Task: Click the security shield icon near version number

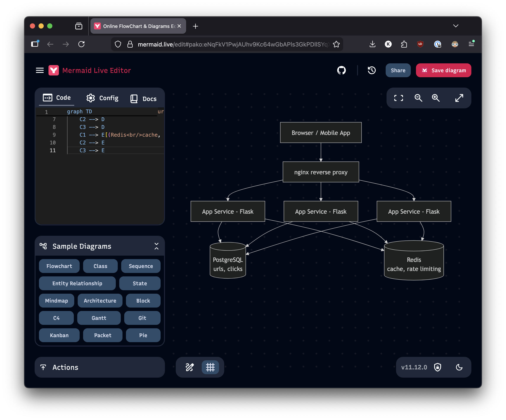Action: pyautogui.click(x=437, y=367)
